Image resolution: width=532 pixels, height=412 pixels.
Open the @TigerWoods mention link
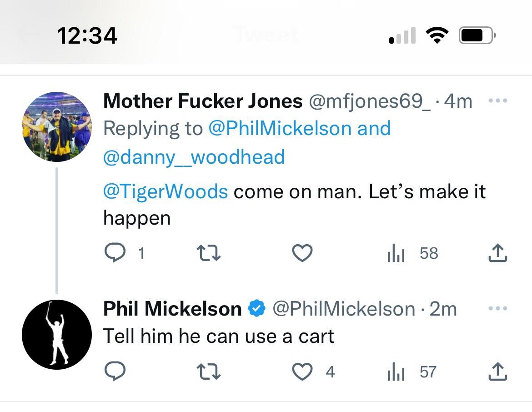[166, 191]
